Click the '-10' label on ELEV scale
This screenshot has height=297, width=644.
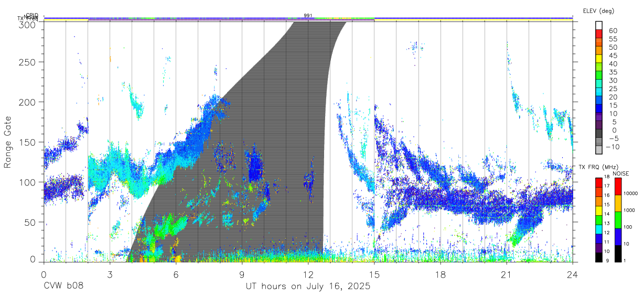613,147
